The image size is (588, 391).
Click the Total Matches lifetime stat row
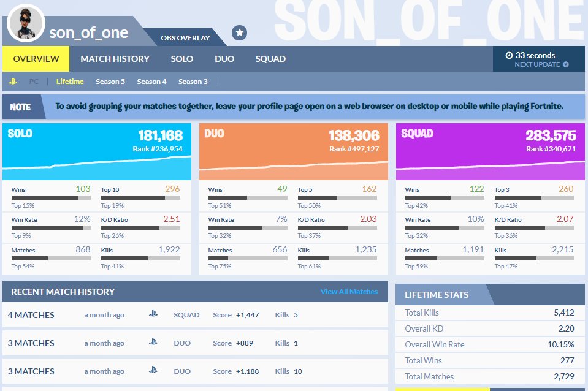click(490, 376)
